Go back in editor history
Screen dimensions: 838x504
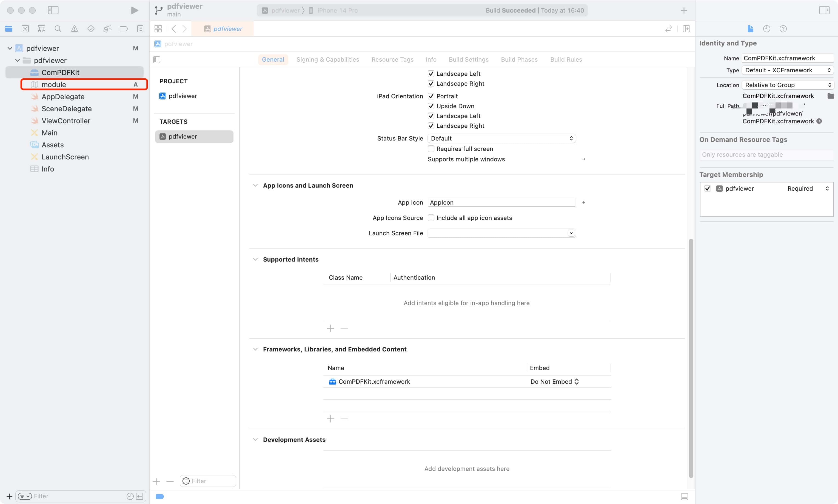(174, 29)
